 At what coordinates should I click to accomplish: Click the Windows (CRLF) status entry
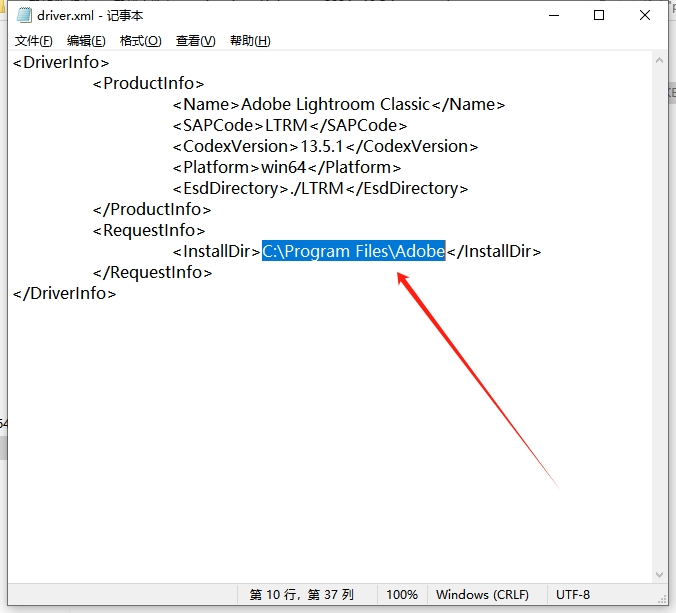point(482,595)
